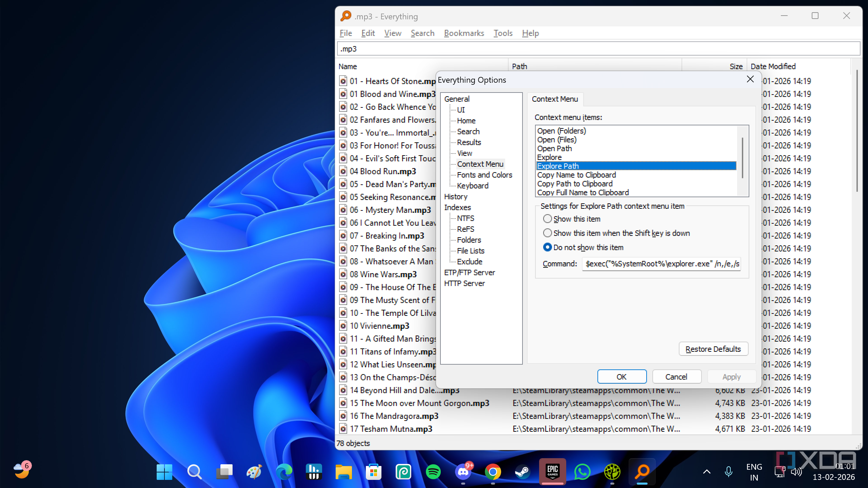Select the 'Show this item' radio button
868x488 pixels.
547,219
